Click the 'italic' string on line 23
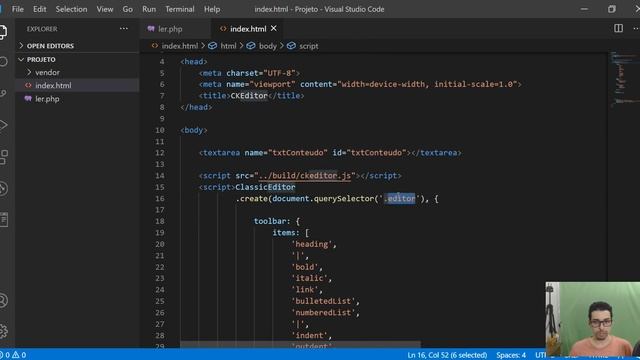The height and width of the screenshot is (360, 640). click(309, 278)
